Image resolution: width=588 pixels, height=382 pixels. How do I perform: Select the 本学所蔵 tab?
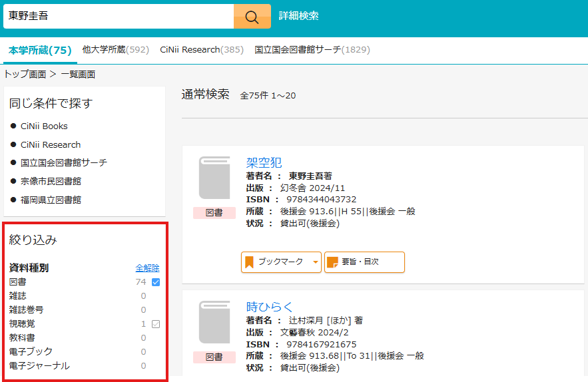(x=40, y=51)
